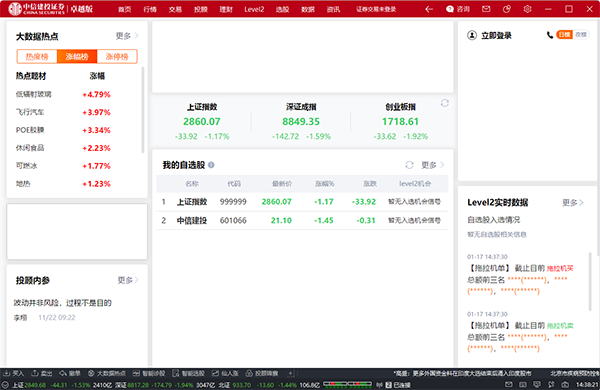The image size is (600, 390).
Task: Switch to 夜模 night mode
Action: click(581, 35)
